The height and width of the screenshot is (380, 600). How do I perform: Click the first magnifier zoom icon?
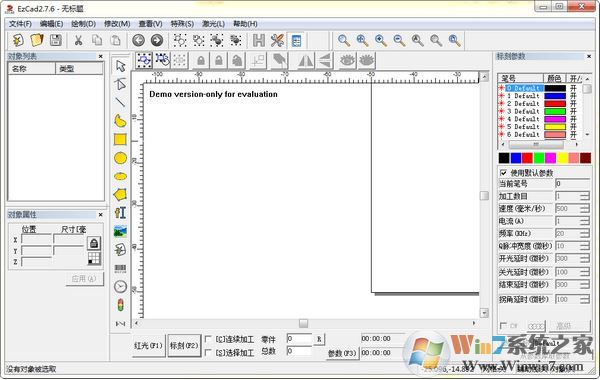click(344, 40)
